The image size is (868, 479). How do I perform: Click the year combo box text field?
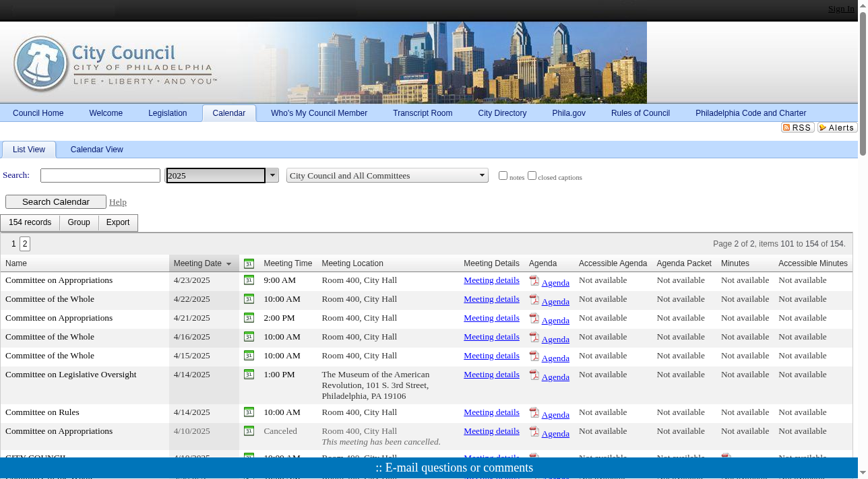coord(216,175)
